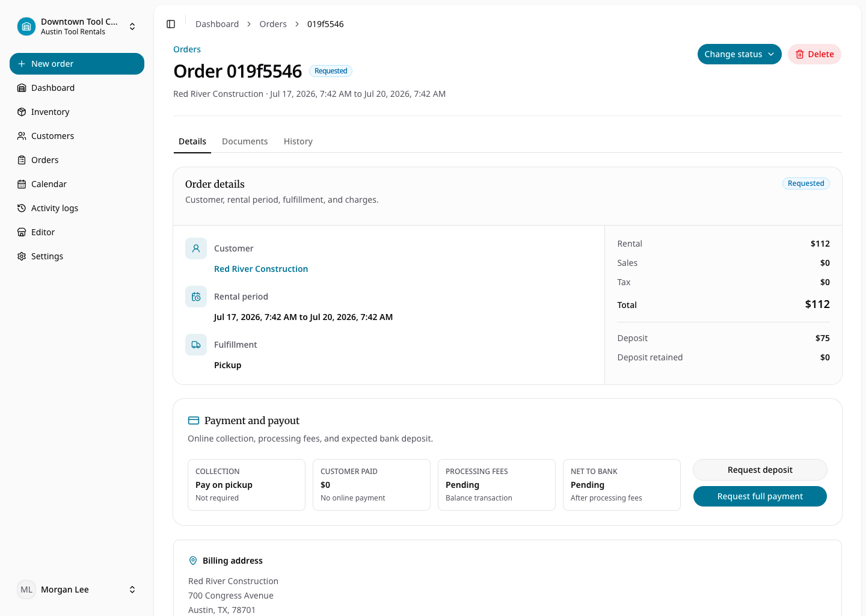Viewport: 866px width, 616px height.
Task: Click Requested badge next to order title
Action: coord(331,71)
